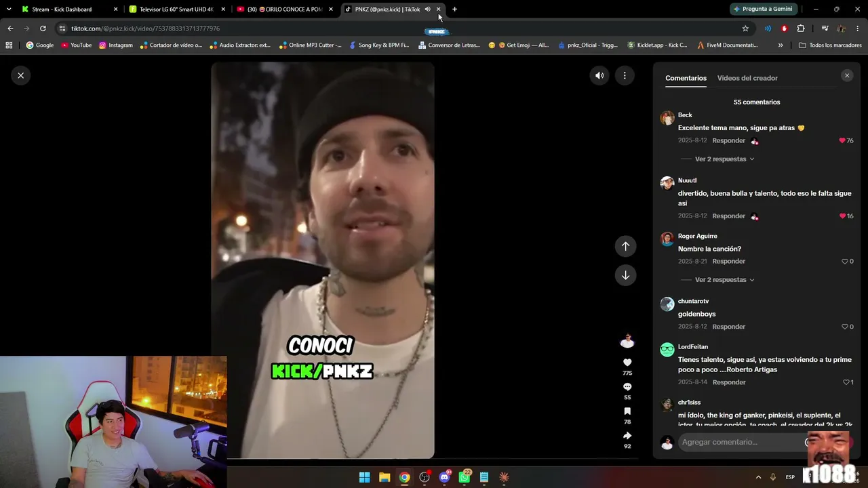Viewport: 868px width, 488px height.
Task: Open OBS Studio from the taskbar
Action: click(x=425, y=477)
